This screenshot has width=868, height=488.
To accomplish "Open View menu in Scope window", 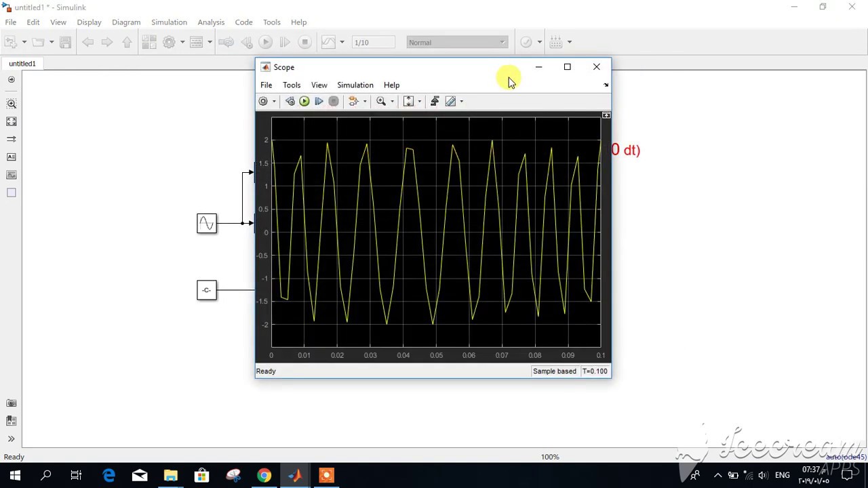I will click(319, 85).
